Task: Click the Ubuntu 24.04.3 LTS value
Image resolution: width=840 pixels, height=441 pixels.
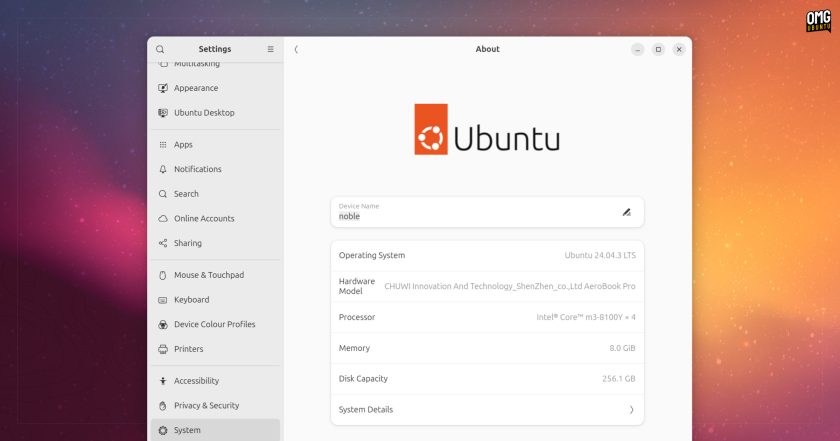Action: pos(600,256)
